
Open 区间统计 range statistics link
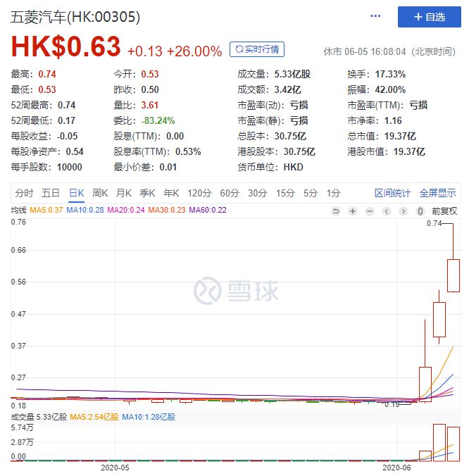(x=392, y=193)
